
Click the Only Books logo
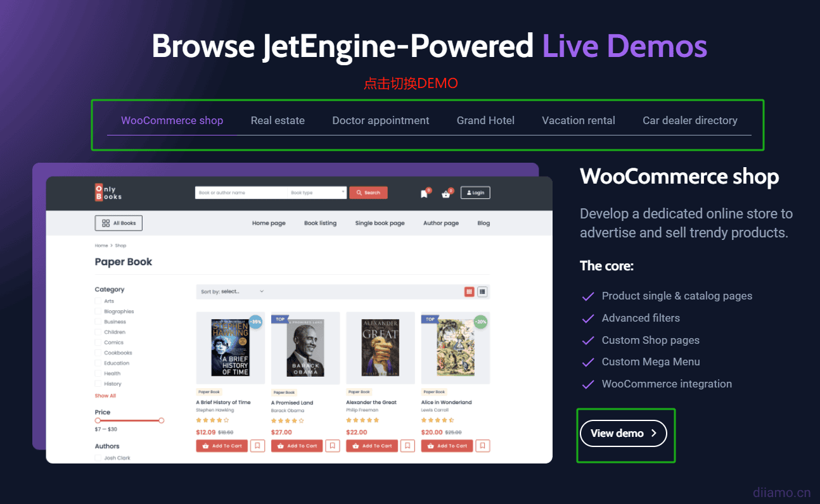pyautogui.click(x=108, y=192)
